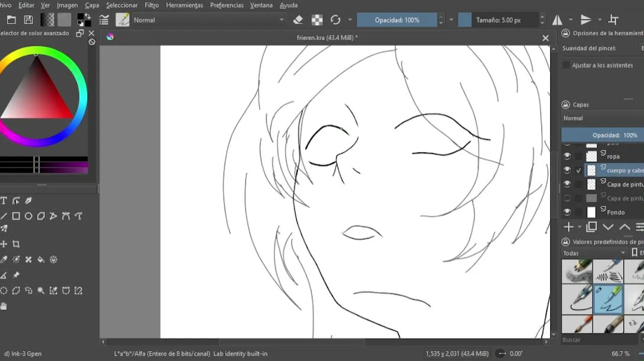This screenshot has width=644, height=361.
Task: Click the Open file folder icon
Action: [12, 20]
